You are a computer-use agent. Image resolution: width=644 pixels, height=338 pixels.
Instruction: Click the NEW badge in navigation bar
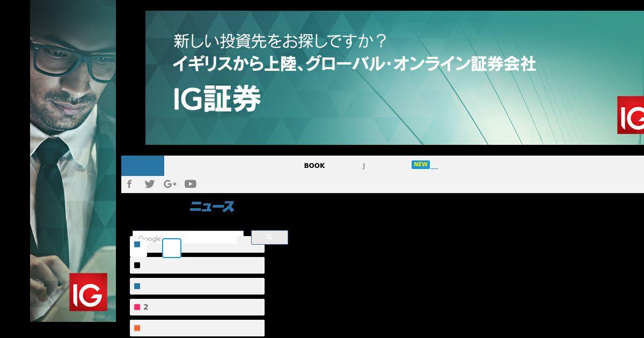421,165
